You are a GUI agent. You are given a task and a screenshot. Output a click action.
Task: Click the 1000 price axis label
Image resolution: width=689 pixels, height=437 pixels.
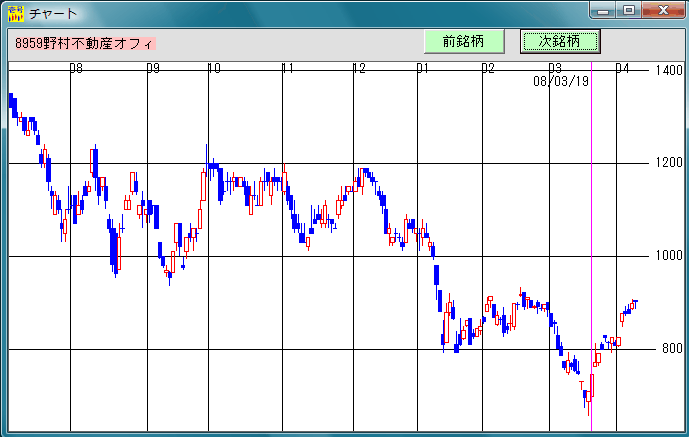click(669, 256)
